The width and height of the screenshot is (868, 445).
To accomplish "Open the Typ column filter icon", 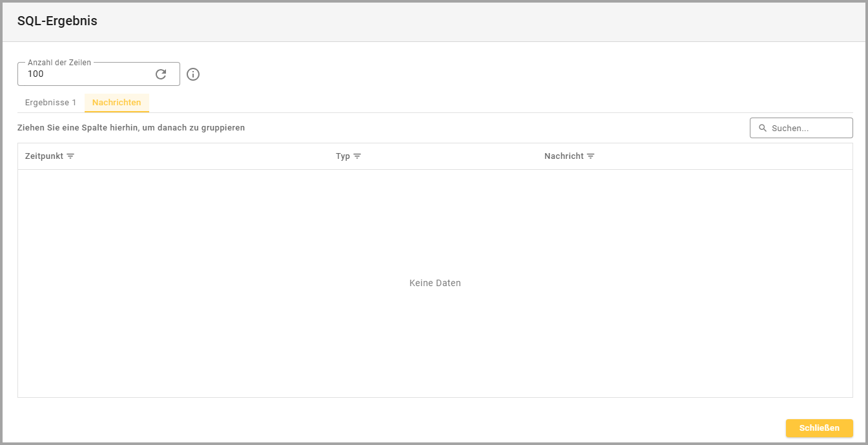I will pos(357,156).
